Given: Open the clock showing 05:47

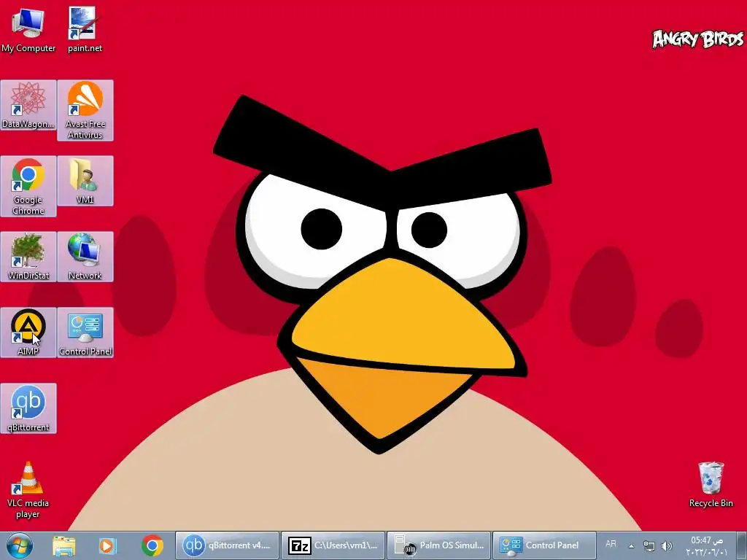Looking at the screenshot, I should pyautogui.click(x=707, y=546).
